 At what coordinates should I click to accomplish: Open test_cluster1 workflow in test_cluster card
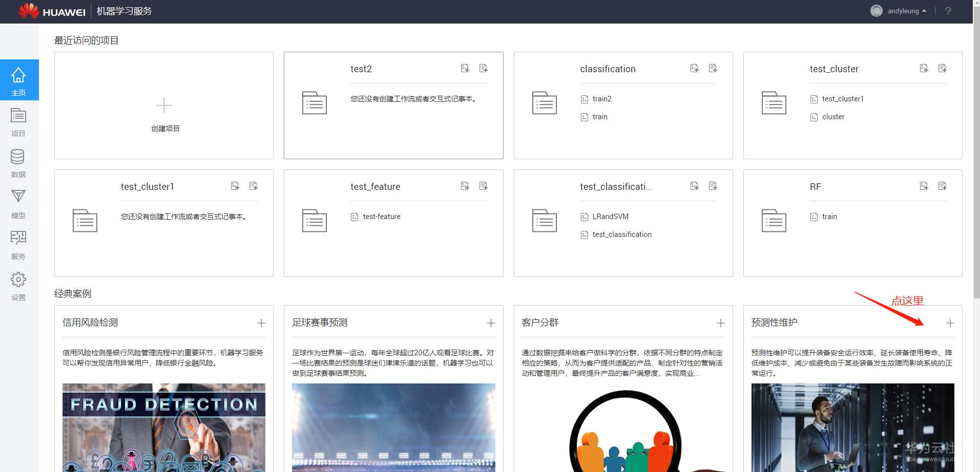click(x=837, y=99)
